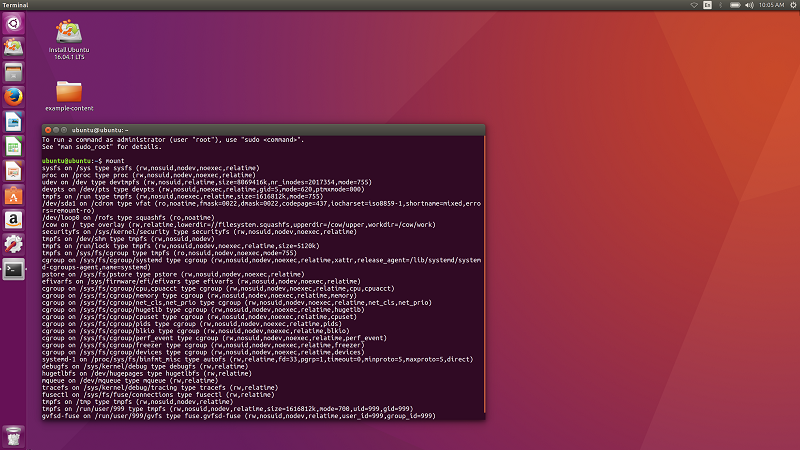Click the ubuntu@ubuntu: ~ title bar
Viewport: 800px width, 450px height.
click(x=263, y=130)
